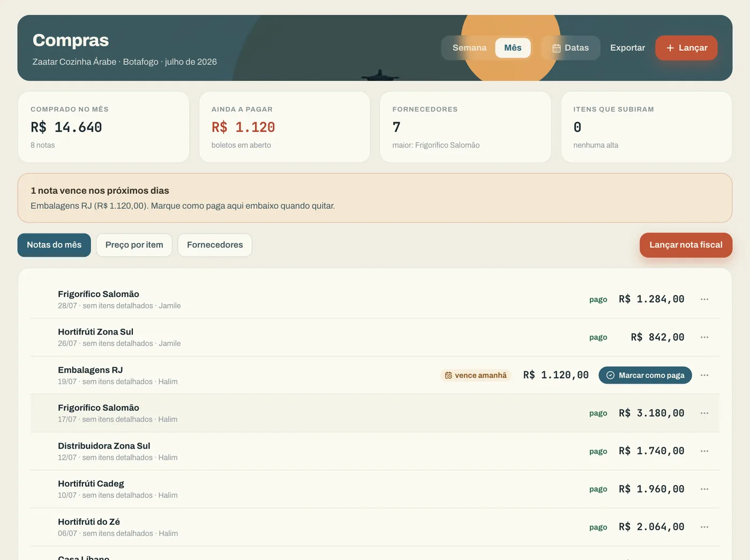Open more options for Distribuidora Zona Sul note

coord(704,451)
